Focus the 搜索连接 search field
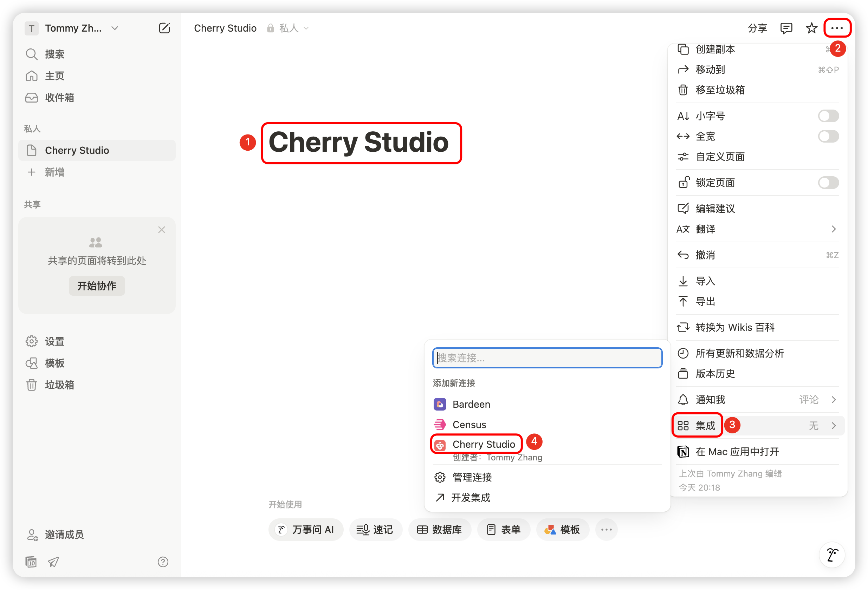Screen dimensions: 868x590 click(547, 358)
